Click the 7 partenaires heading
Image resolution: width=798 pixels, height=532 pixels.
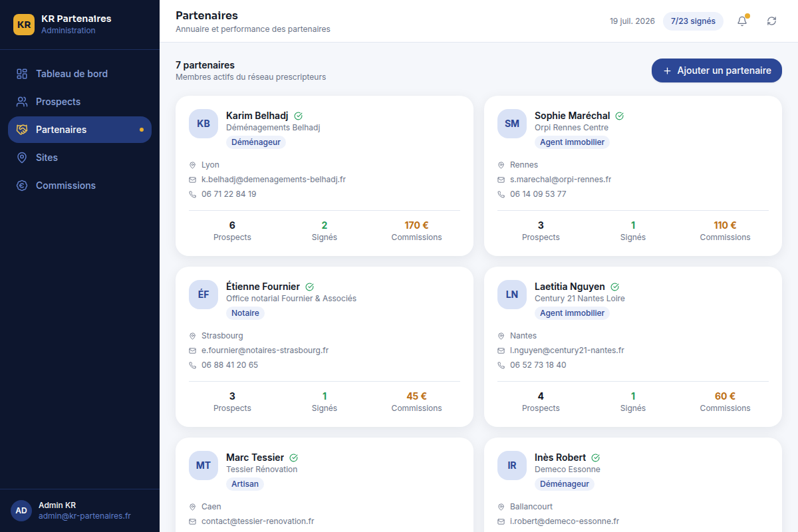click(x=205, y=65)
